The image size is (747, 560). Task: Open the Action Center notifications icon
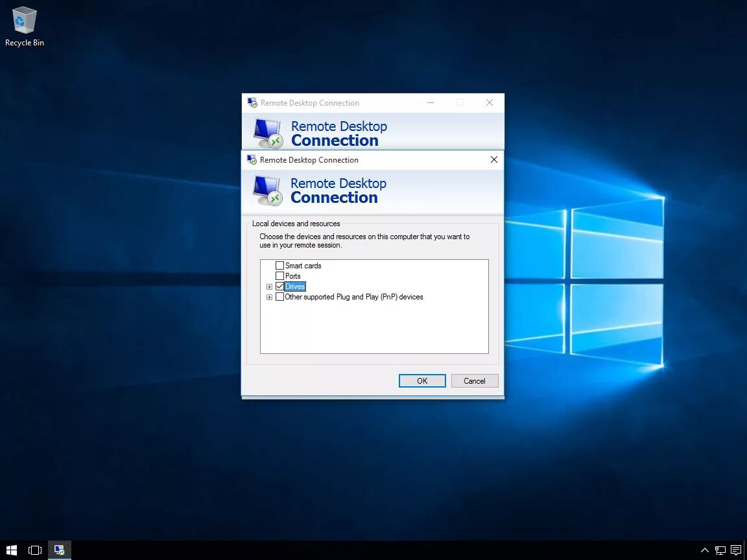[x=735, y=550]
